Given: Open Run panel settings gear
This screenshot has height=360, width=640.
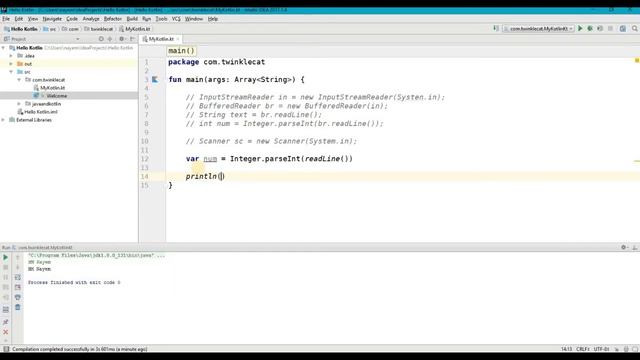Looking at the screenshot, I should coord(624,247).
